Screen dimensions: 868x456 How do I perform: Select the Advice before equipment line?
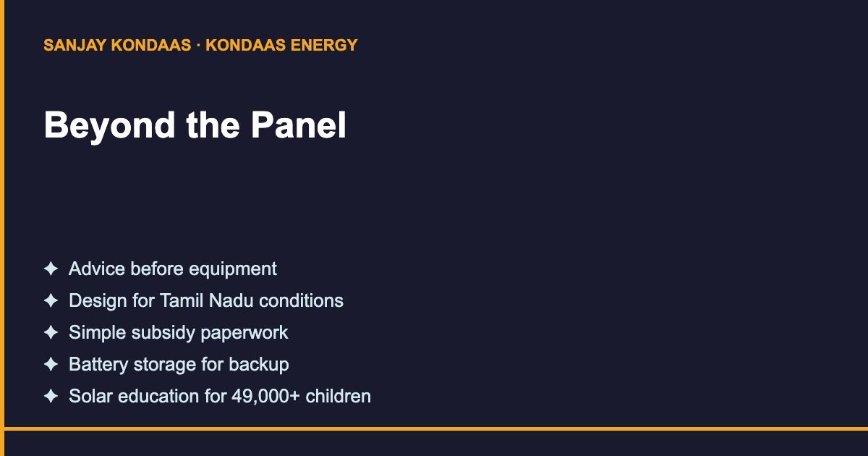pyautogui.click(x=173, y=269)
